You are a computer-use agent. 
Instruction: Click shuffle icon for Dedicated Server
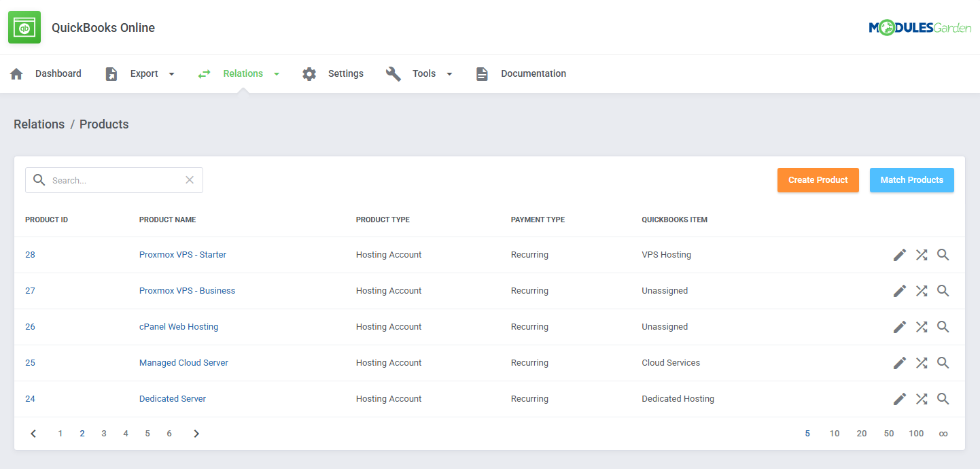pos(922,399)
